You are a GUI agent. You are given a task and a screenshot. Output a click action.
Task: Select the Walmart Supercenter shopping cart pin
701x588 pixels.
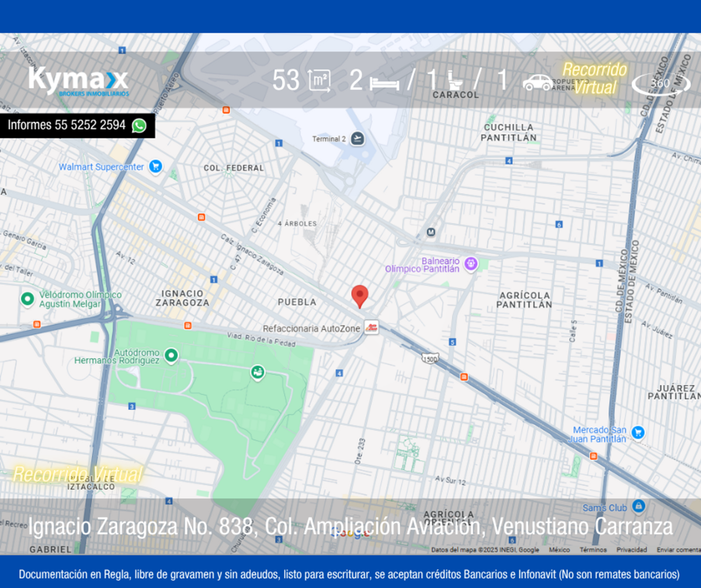point(155,167)
